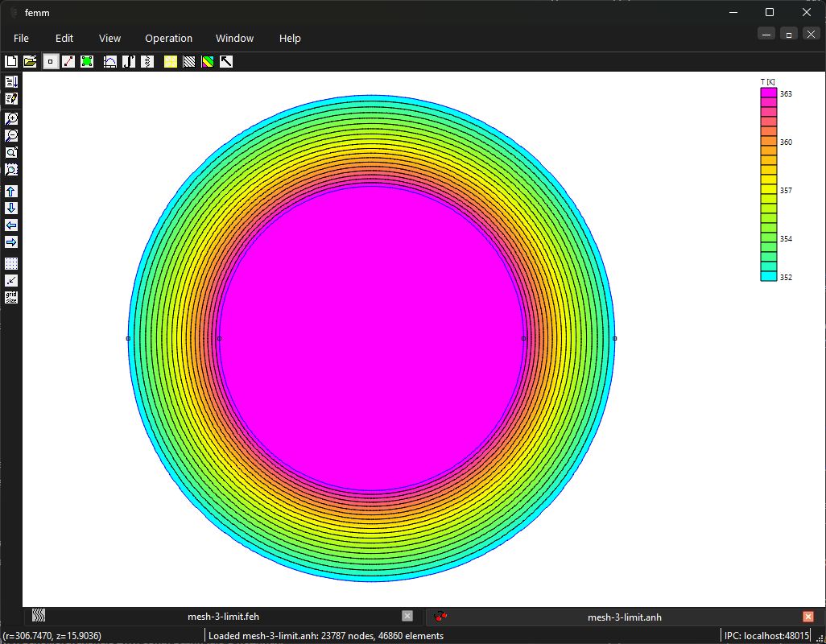Open the Operation menu

tap(168, 39)
